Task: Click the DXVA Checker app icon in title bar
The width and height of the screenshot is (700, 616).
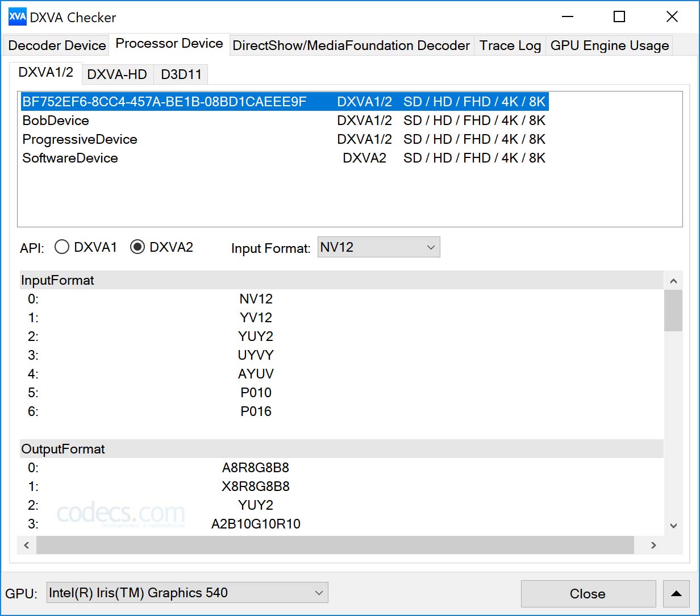Action: (x=18, y=16)
